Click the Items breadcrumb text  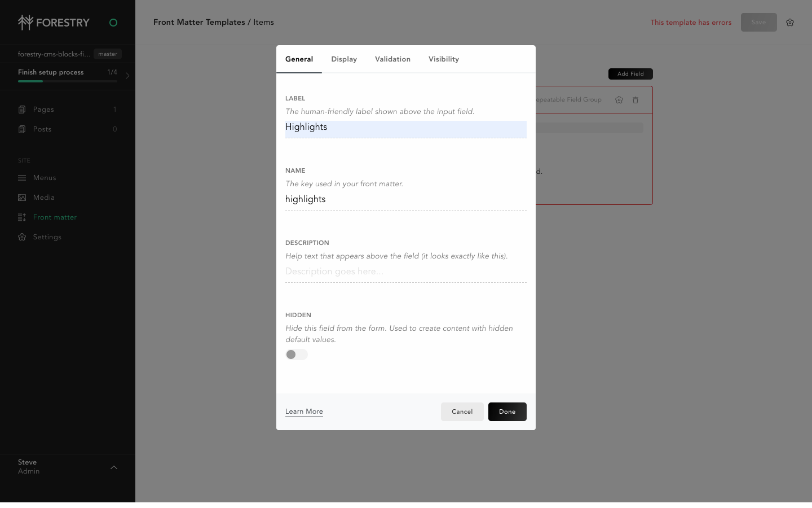tap(263, 23)
